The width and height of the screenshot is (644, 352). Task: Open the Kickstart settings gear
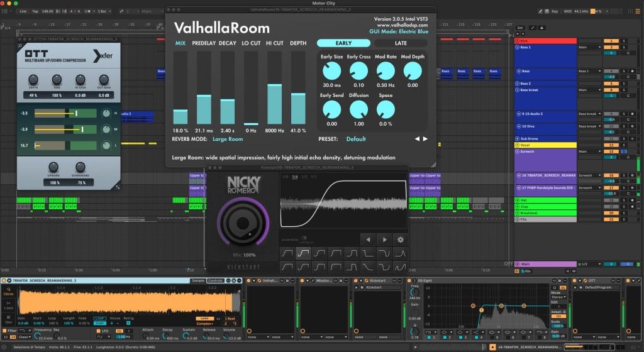(401, 239)
